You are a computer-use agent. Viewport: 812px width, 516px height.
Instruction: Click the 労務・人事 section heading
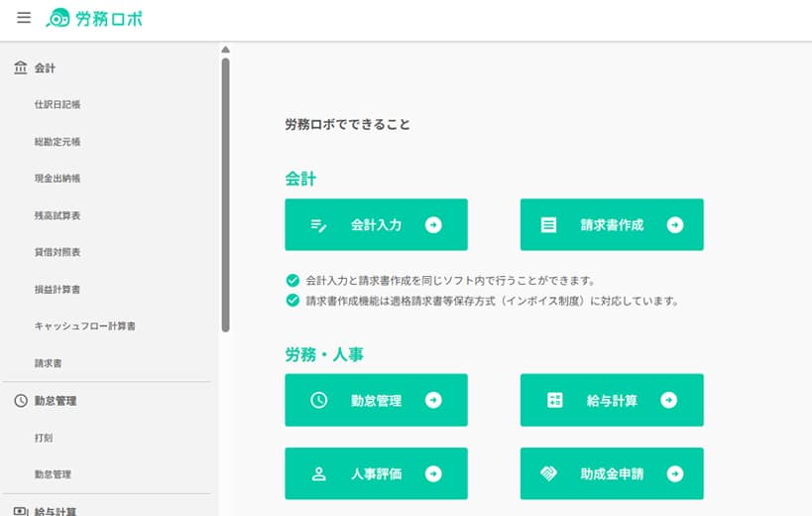click(x=324, y=354)
